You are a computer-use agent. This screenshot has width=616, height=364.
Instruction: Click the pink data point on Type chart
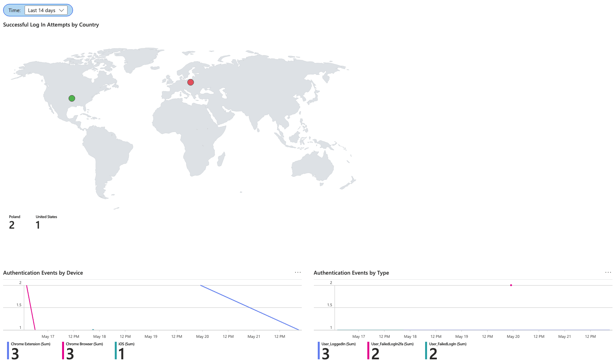[511, 285]
